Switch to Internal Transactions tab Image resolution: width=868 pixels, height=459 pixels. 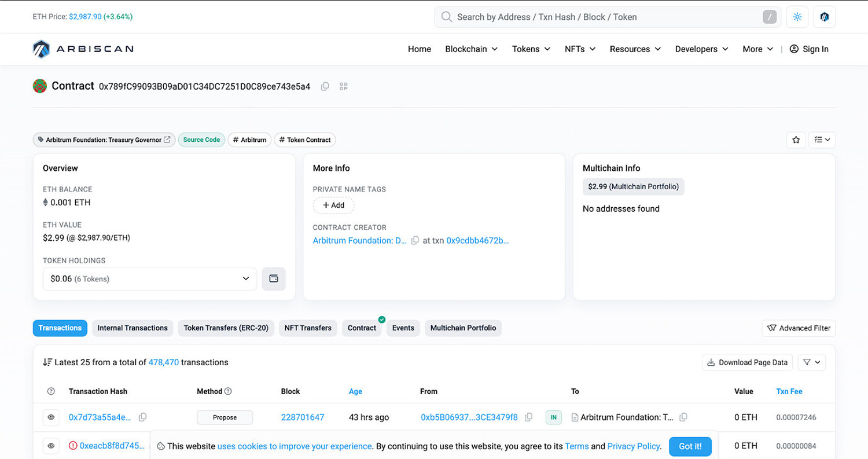pos(133,328)
